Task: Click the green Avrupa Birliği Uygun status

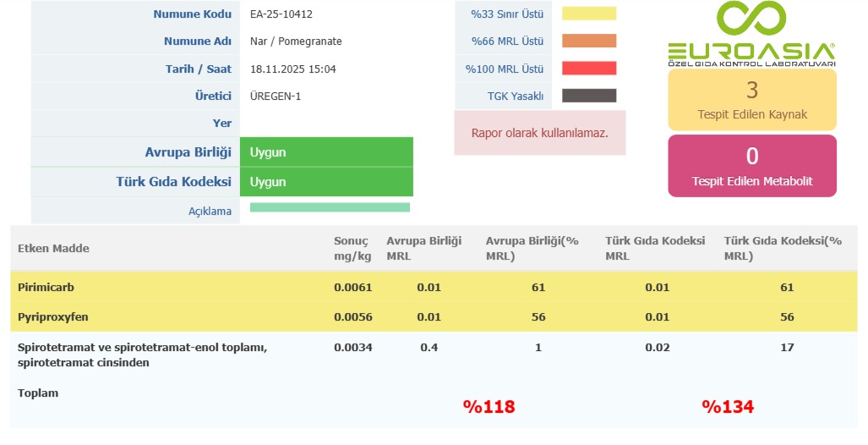Action: (x=326, y=152)
